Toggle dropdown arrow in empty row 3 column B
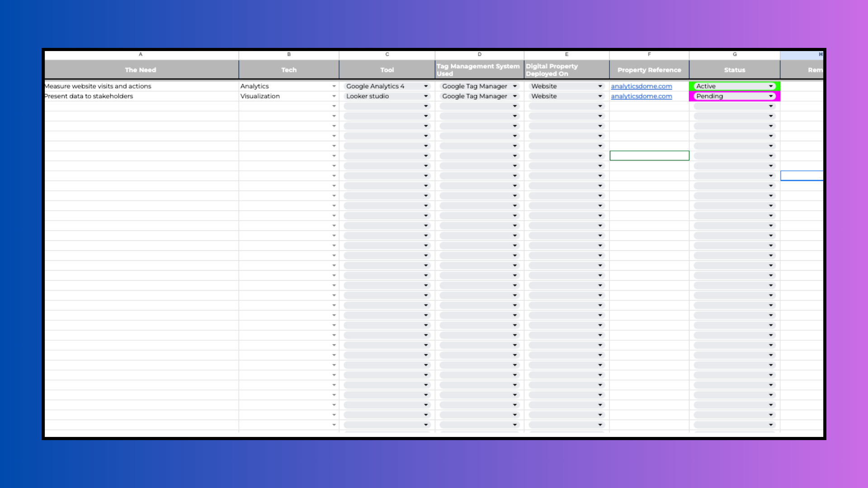The image size is (868, 488). [x=333, y=106]
